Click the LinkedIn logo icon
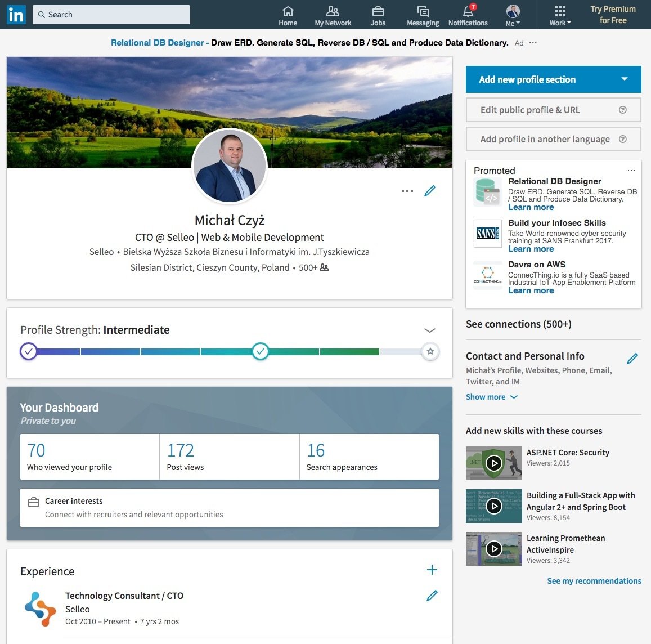Viewport: 651px width, 644px height. 16,15
